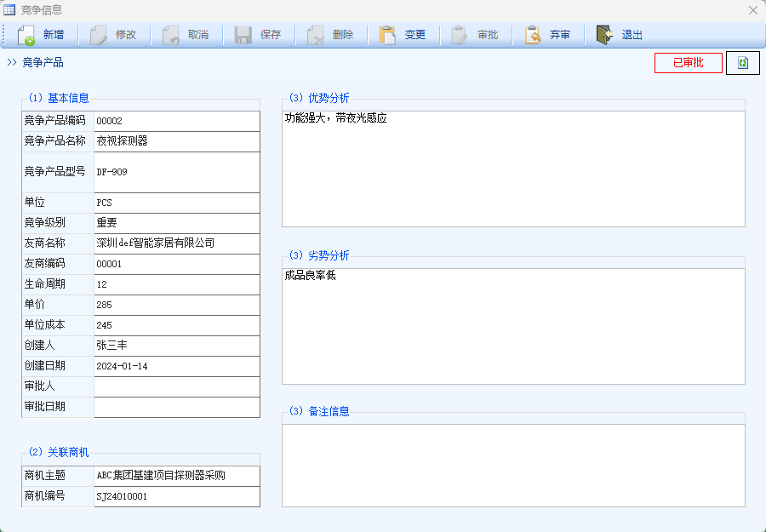Click the 竞争产品编码 label
This screenshot has height=532, width=766.
[54, 120]
